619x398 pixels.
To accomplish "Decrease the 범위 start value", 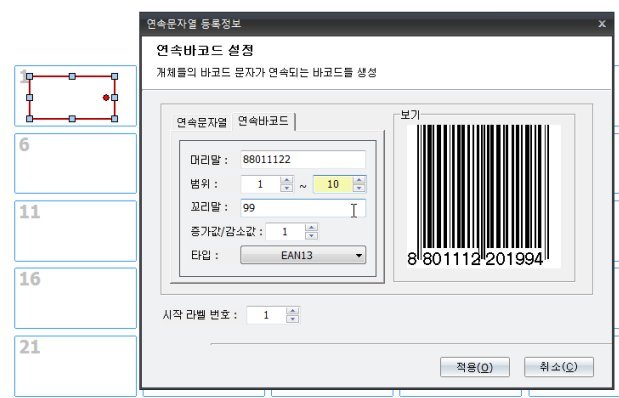I will coord(287,188).
